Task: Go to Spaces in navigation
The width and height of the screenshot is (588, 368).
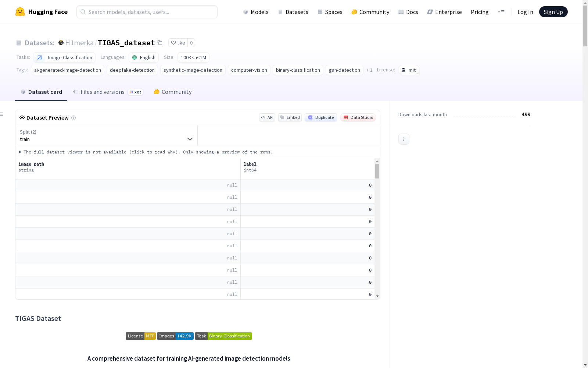Action: [330, 12]
